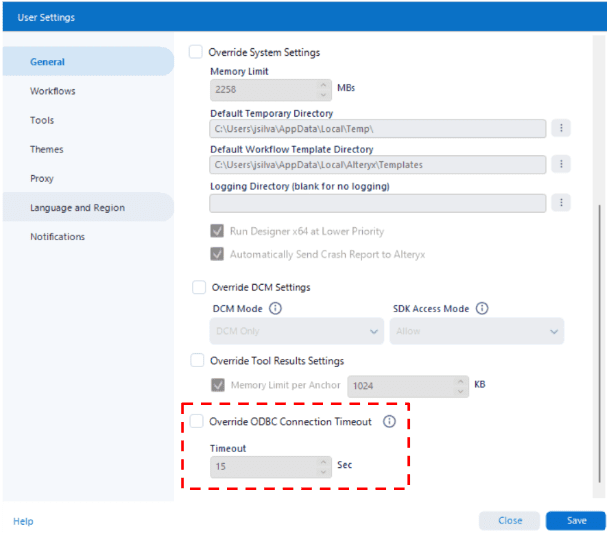This screenshot has width=607, height=542.
Task: Enable Override ODBC Connection Timeout
Action: [x=196, y=422]
